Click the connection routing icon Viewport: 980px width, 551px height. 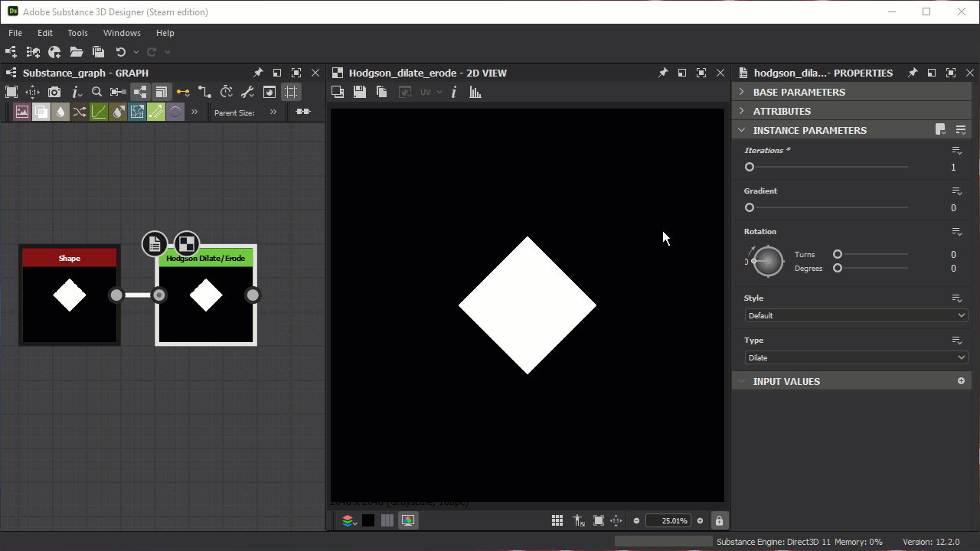(x=204, y=92)
